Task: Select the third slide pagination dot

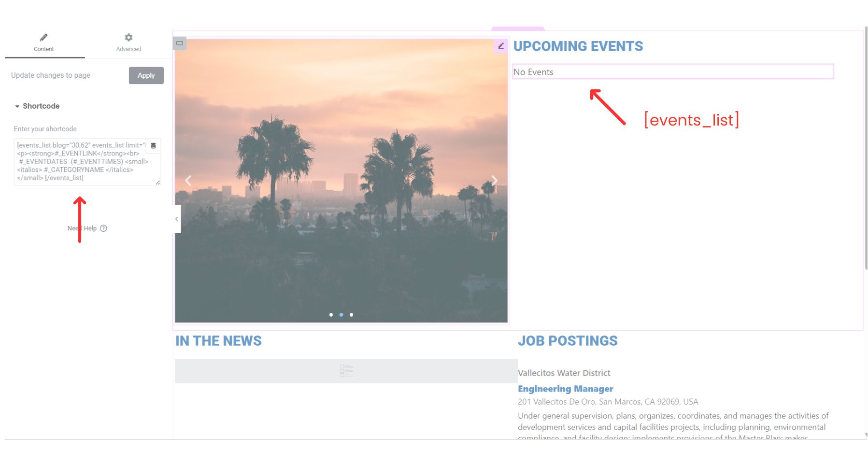Action: [x=351, y=315]
